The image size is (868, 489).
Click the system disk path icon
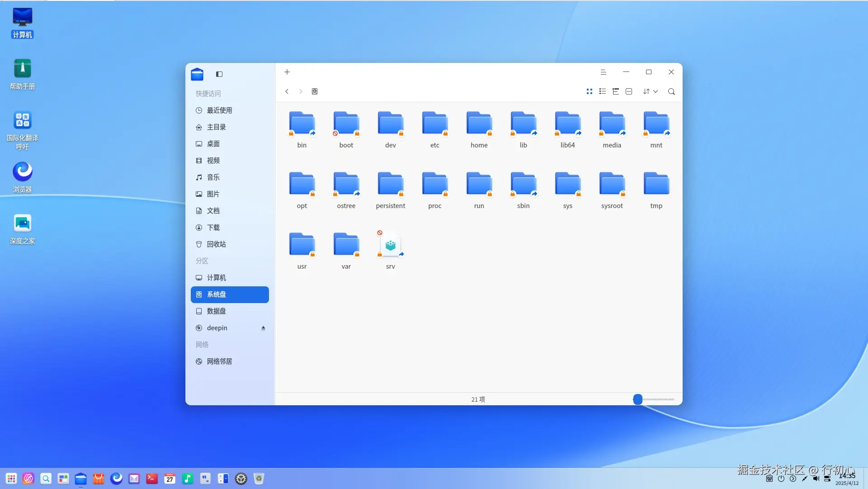[315, 91]
